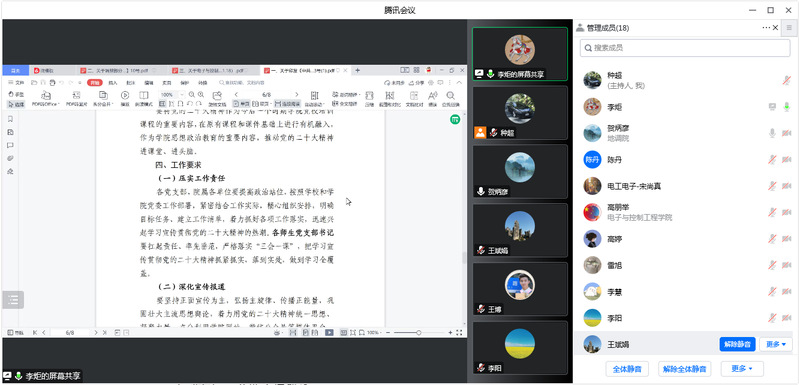Click the WPS play button in shared PDF toolbar

(x=125, y=95)
